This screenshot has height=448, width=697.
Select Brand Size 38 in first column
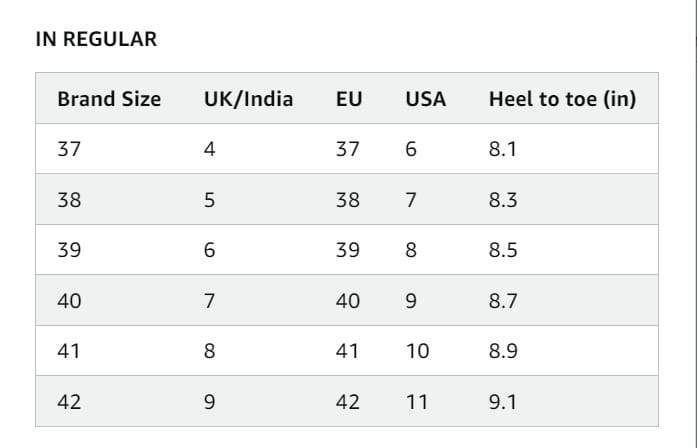[70, 200]
